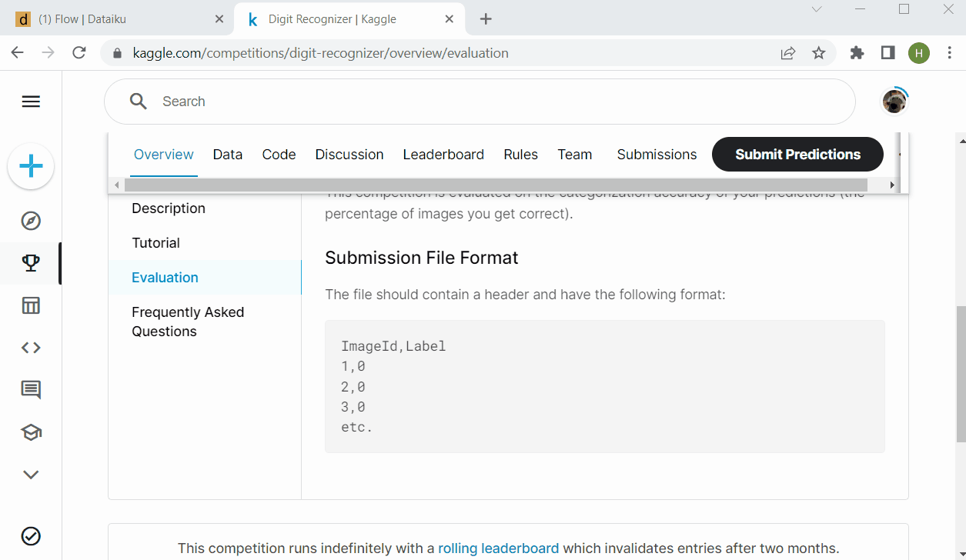Viewport: 966px width, 560px height.
Task: Close the Digit Recognizer Kaggle tab
Action: [x=450, y=19]
